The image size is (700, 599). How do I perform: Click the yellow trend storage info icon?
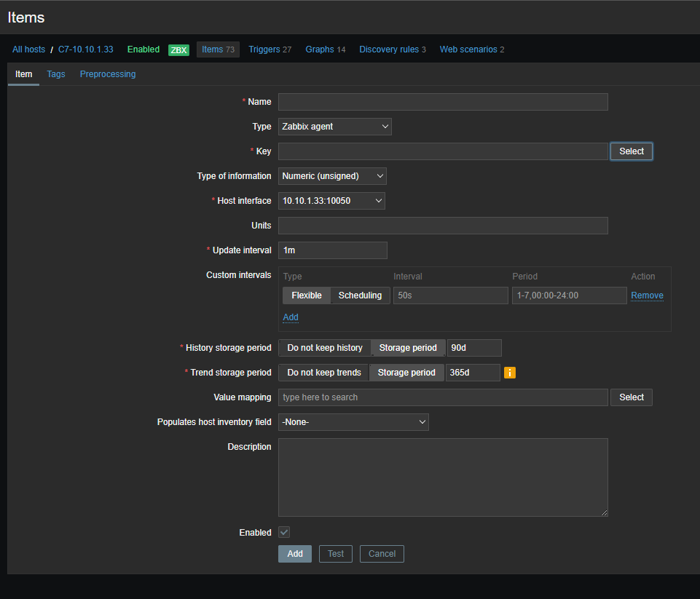[510, 373]
